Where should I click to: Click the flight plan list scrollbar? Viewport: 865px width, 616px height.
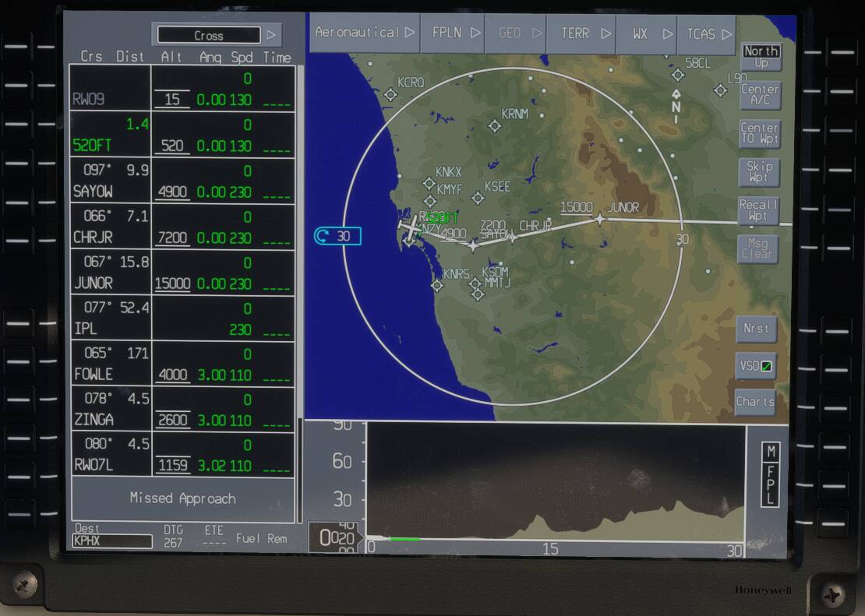coord(300,294)
